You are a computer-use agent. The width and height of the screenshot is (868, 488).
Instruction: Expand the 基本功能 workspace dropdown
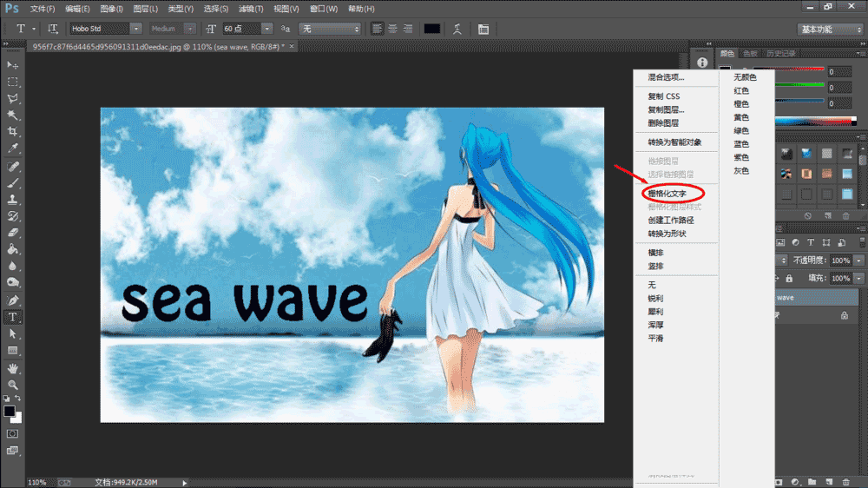(x=831, y=29)
